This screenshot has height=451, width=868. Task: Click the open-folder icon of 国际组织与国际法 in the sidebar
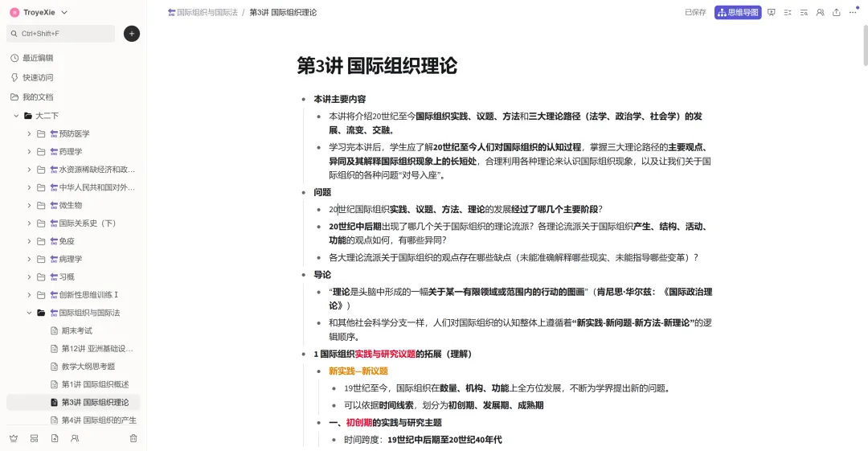41,313
